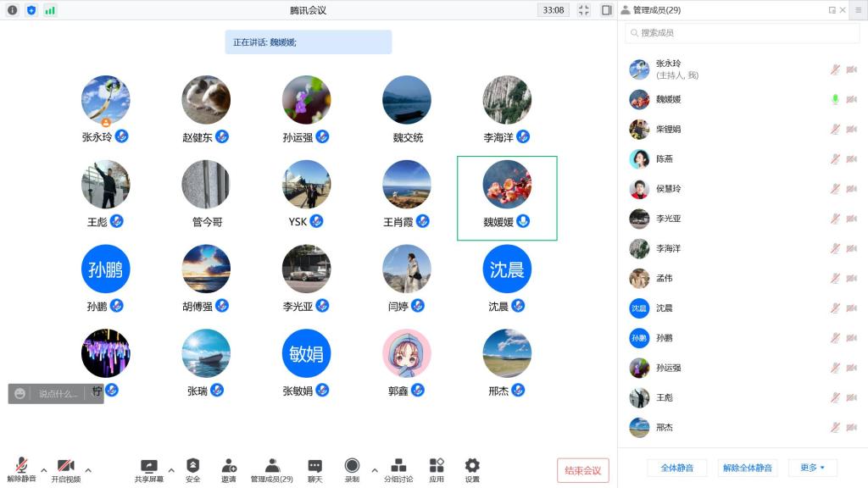Expand video options arrow beside 开启视频
The image size is (868, 488).
[88, 470]
